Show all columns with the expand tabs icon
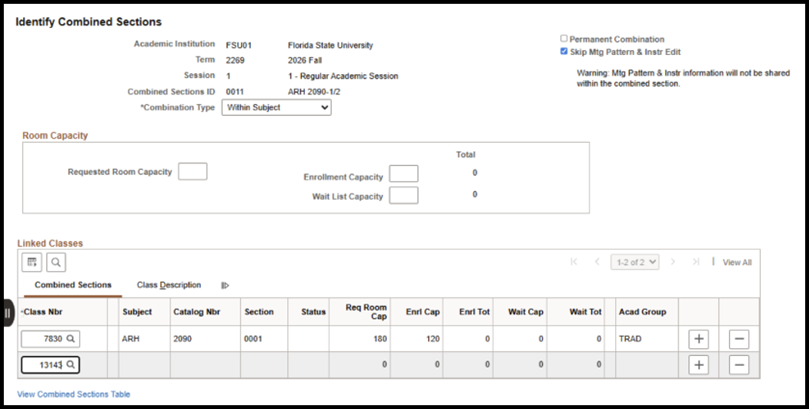Screen dimensions: 809x409 click(225, 285)
